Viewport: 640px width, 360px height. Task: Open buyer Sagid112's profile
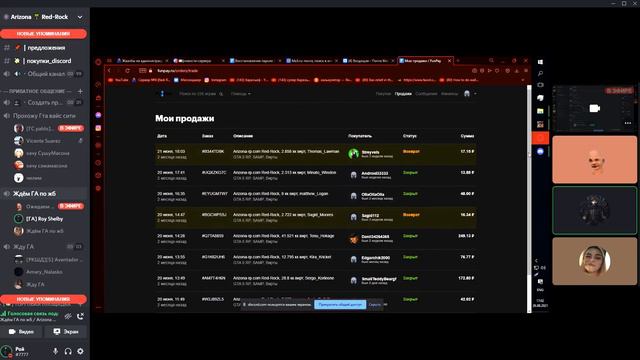click(370, 216)
